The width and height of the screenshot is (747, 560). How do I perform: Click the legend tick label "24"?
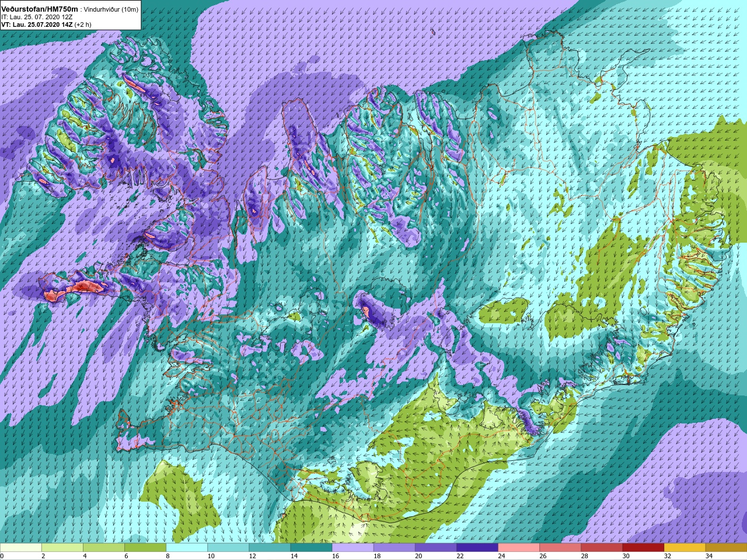click(501, 556)
